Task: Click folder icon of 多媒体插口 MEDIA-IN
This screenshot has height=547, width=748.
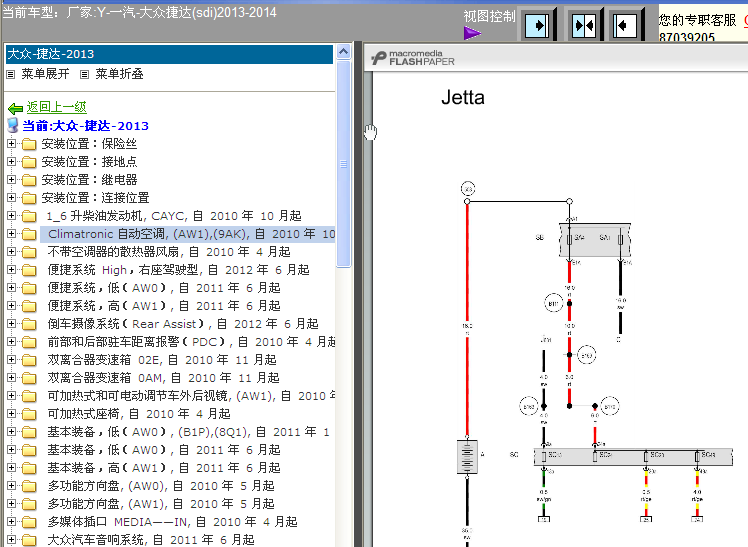Action: click(x=29, y=522)
